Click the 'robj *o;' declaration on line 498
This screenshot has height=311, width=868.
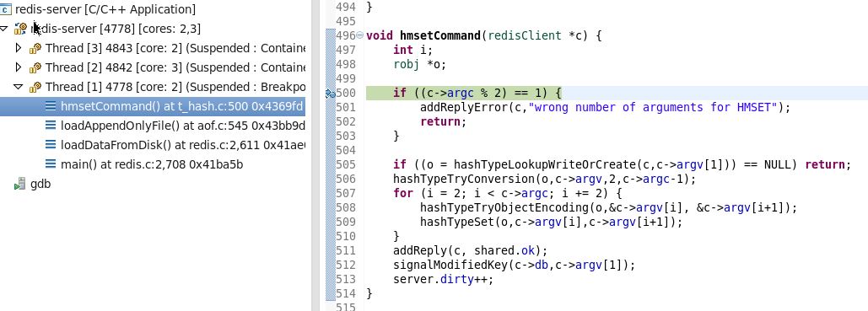(419, 64)
